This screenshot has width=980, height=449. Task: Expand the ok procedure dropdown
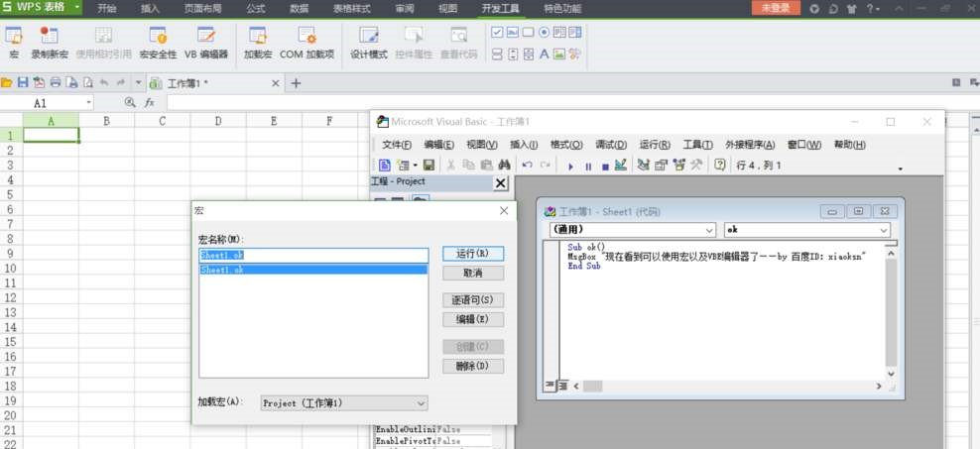pos(806,230)
